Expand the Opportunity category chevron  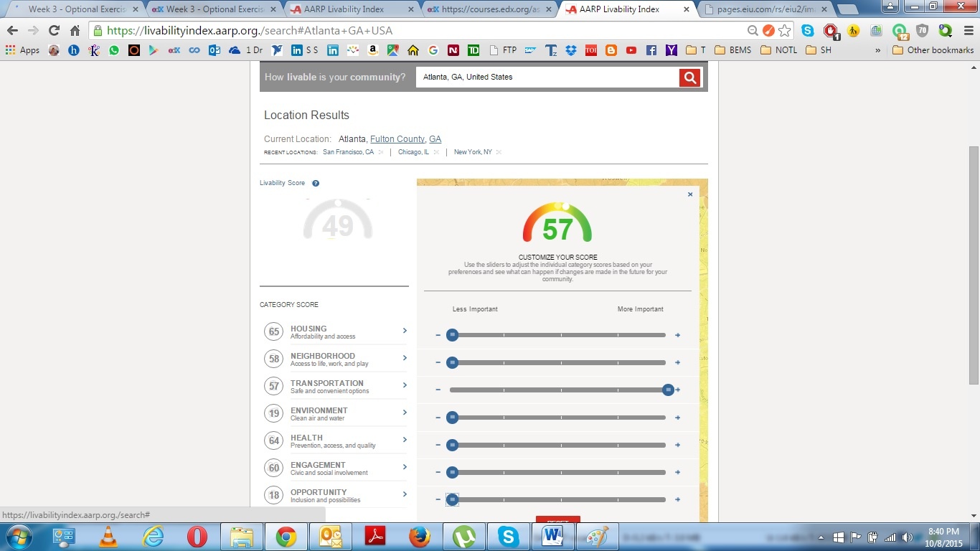[x=405, y=494]
